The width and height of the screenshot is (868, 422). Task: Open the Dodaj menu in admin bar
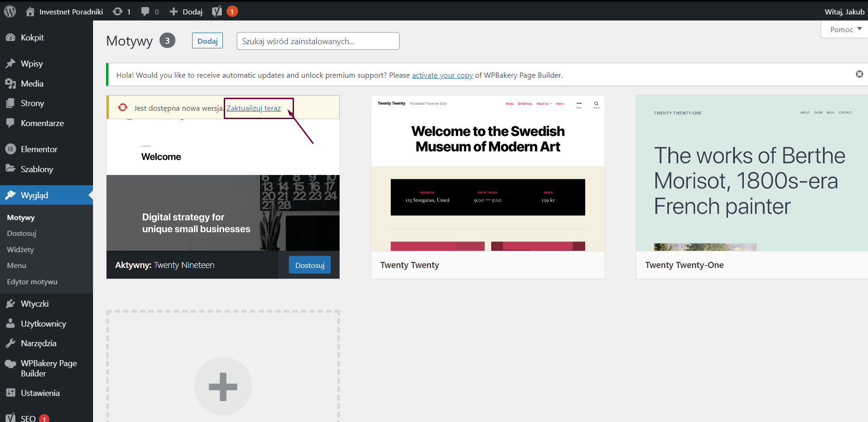click(x=187, y=12)
